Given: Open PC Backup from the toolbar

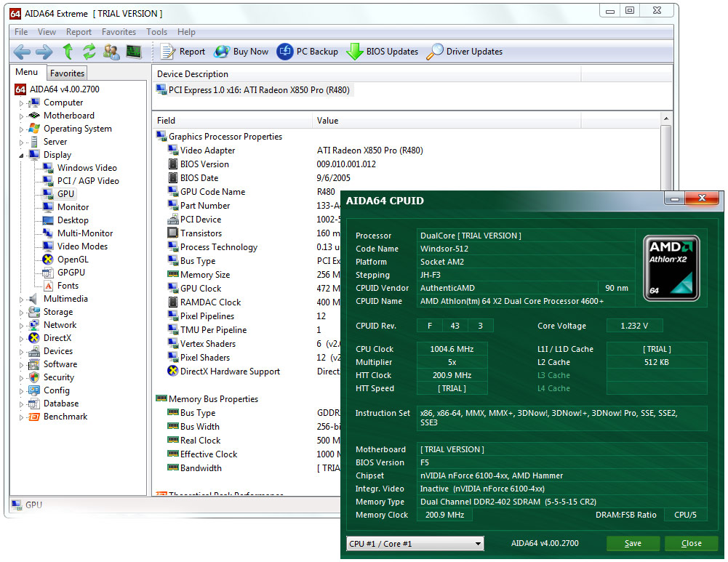Looking at the screenshot, I should pos(308,52).
